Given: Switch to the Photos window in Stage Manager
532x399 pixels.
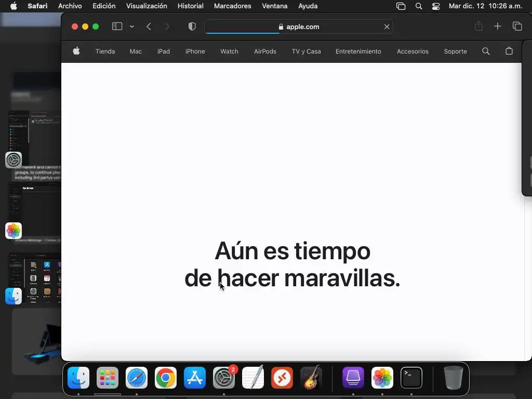Looking at the screenshot, I should tap(34, 210).
